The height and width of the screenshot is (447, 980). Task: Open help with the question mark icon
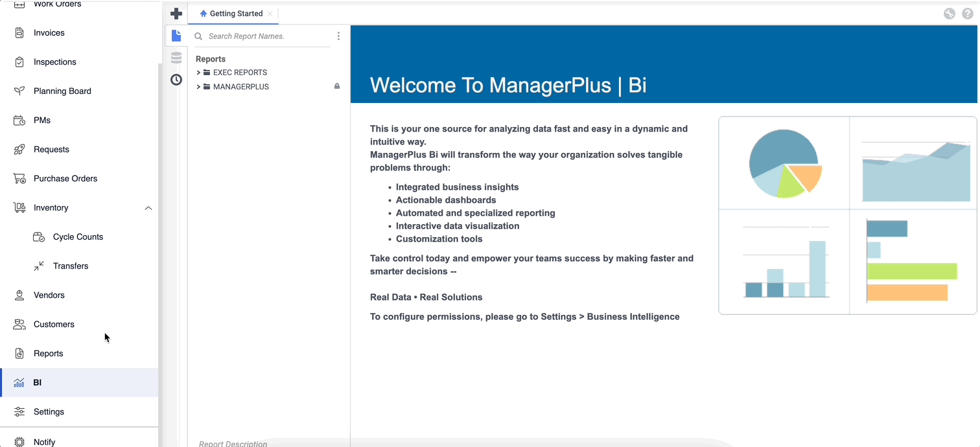point(968,14)
